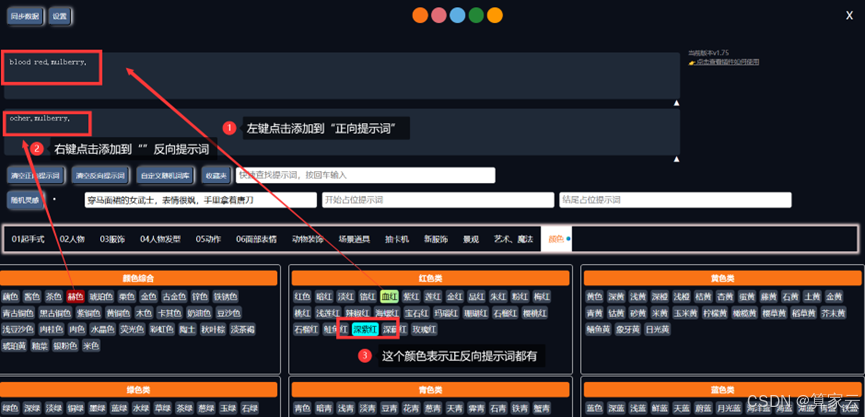The width and height of the screenshot is (865, 417).
Task: Pick the light blue theme circle
Action: click(457, 15)
